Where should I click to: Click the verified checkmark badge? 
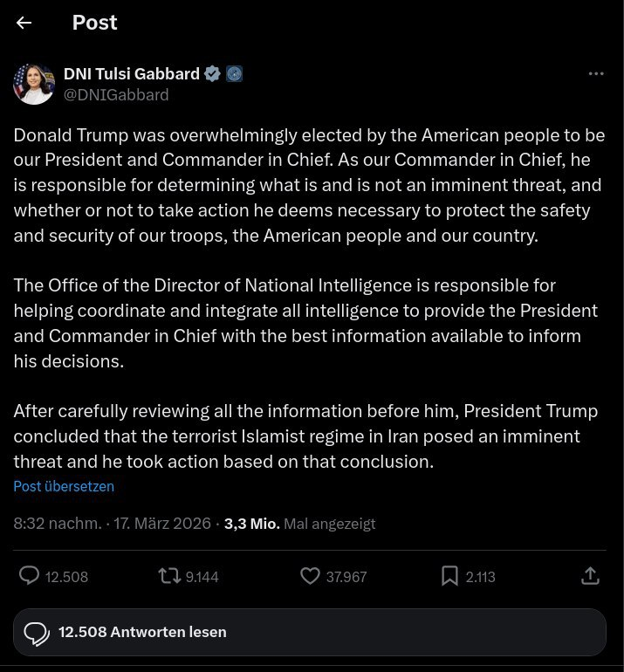pyautogui.click(x=212, y=73)
